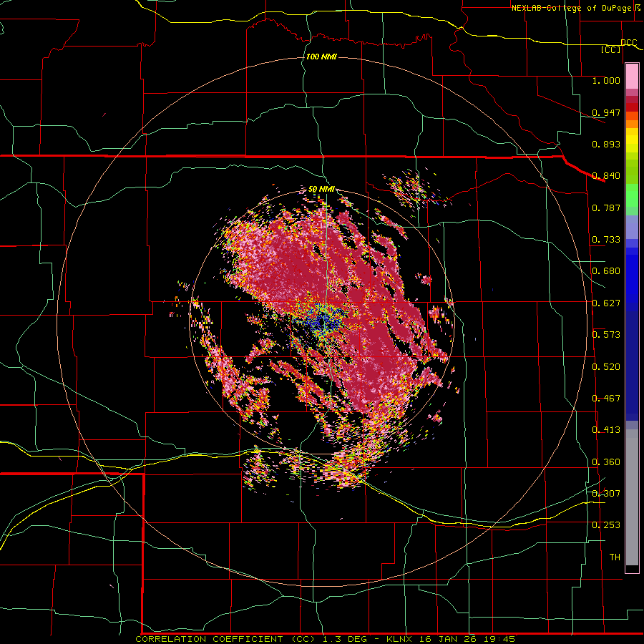Pick the gray color bar segment near 0.307

click(x=632, y=497)
